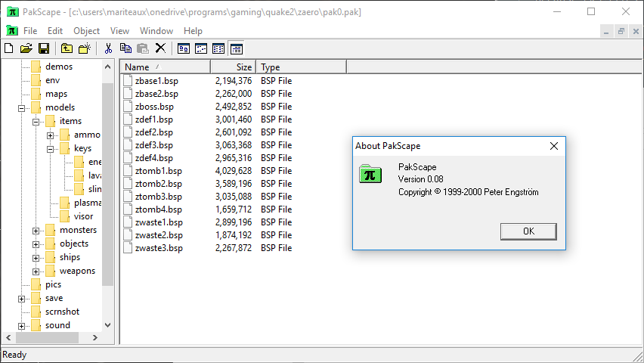This screenshot has height=363, width=644.
Task: Select file zbase2.bsp in list
Action: (x=156, y=94)
